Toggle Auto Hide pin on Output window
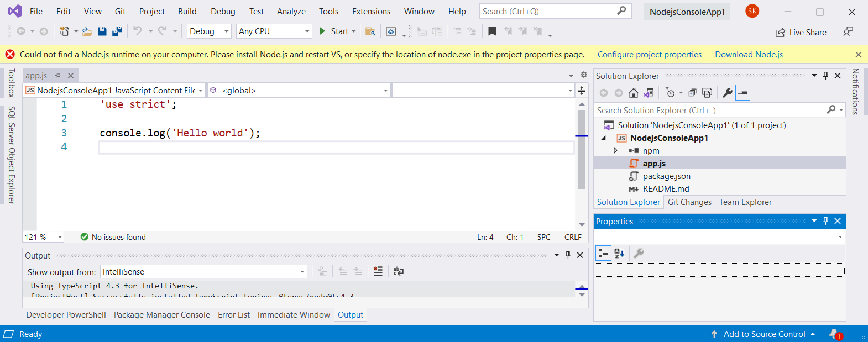This screenshot has width=868, height=342. coord(568,255)
